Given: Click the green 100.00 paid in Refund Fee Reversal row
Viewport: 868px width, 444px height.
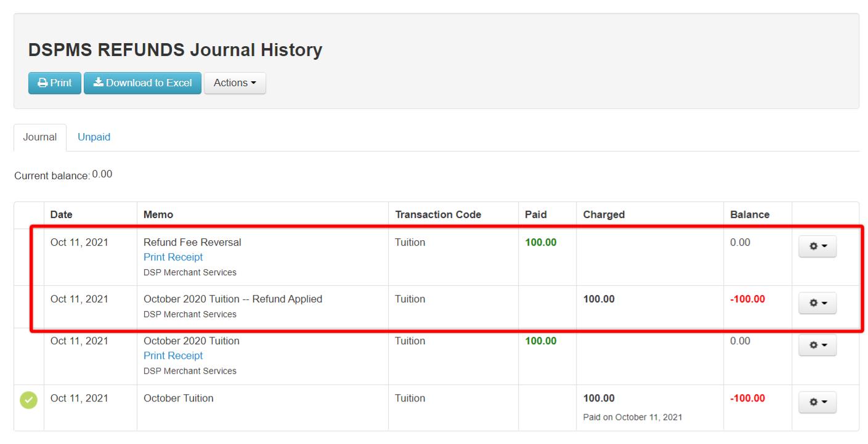Looking at the screenshot, I should click(x=540, y=242).
